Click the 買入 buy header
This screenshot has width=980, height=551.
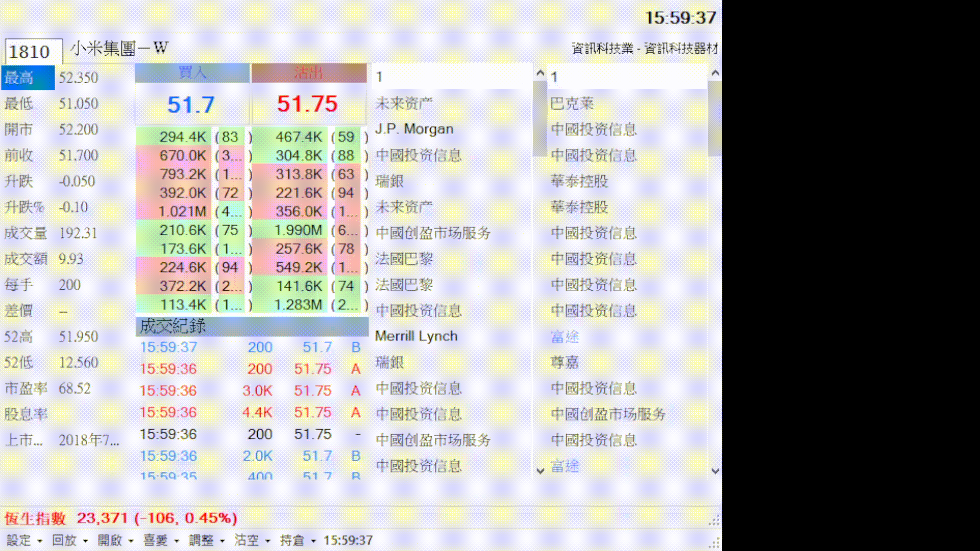pyautogui.click(x=192, y=73)
